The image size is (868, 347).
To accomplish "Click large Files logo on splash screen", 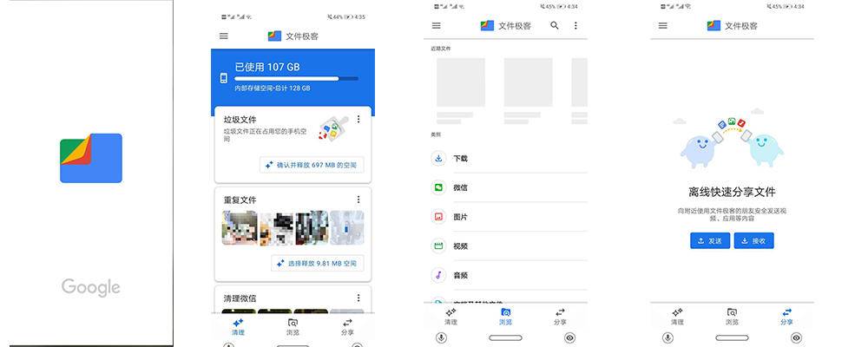I will 91,158.
